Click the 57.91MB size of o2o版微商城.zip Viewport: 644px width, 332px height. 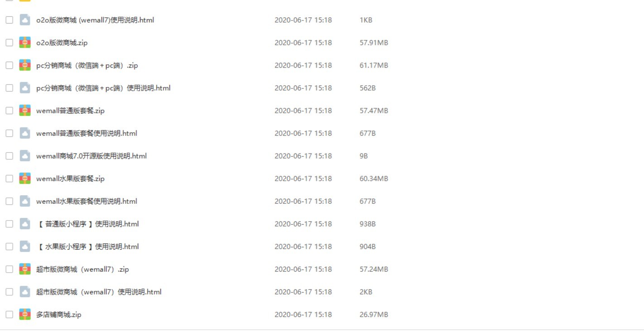point(374,43)
